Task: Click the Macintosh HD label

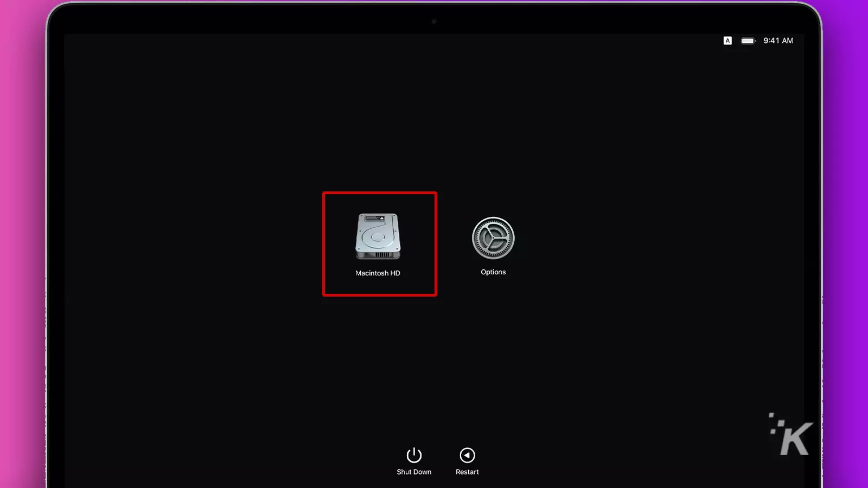Action: [378, 273]
